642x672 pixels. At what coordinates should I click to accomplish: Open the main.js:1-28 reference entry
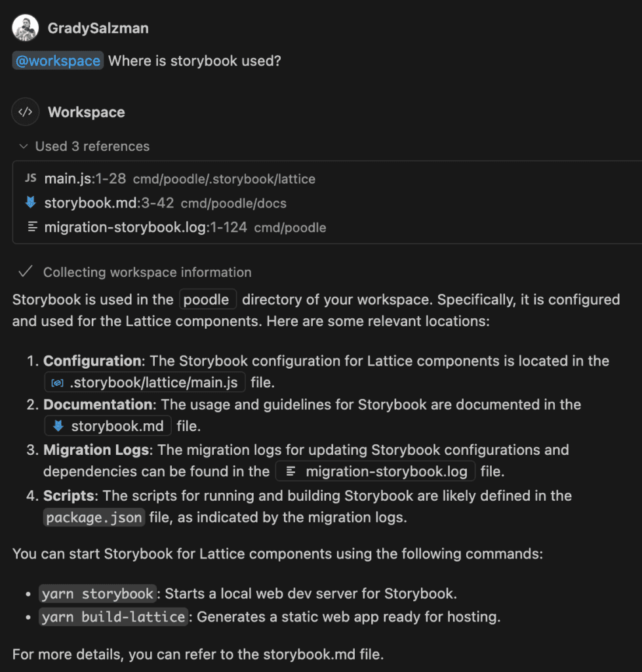coord(85,178)
